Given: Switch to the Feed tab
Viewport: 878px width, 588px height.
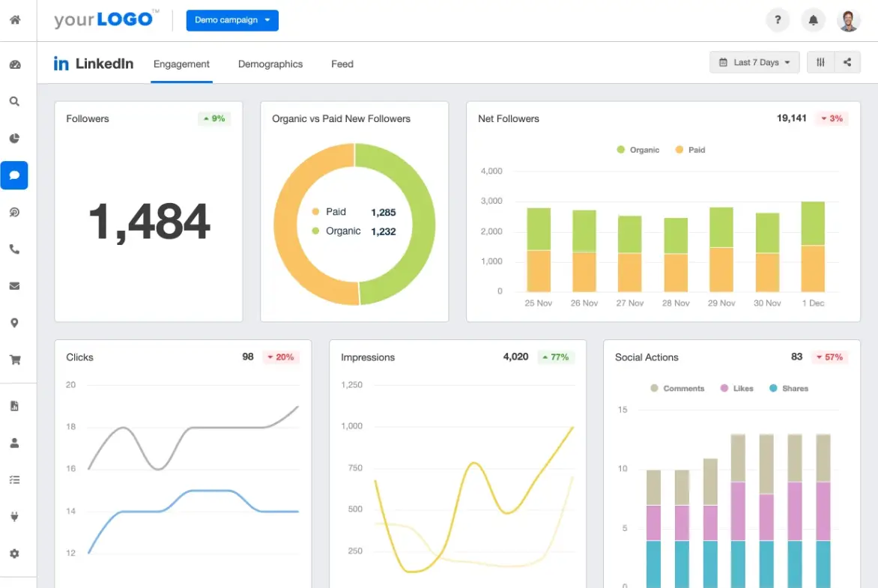Looking at the screenshot, I should coord(342,64).
